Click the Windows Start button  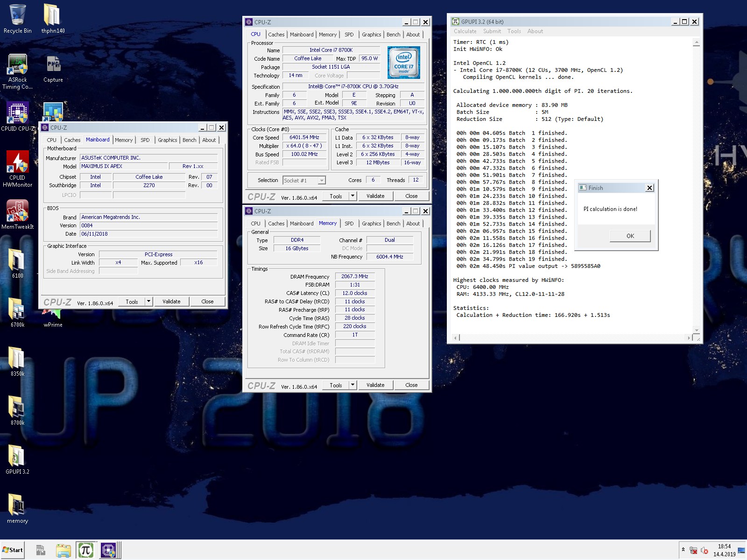tap(13, 550)
